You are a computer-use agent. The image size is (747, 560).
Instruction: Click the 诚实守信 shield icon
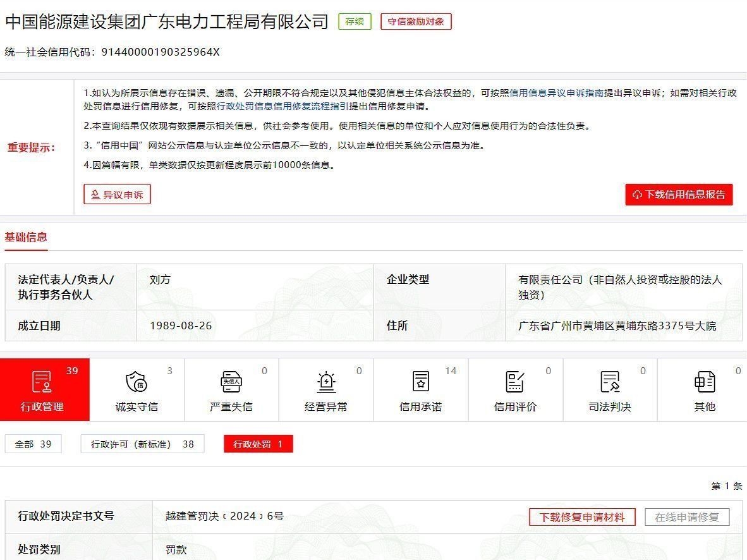coord(137,382)
